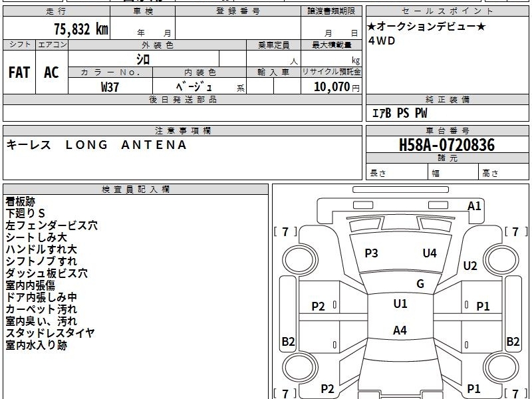Click the P2 mark on left door

pyautogui.click(x=319, y=307)
